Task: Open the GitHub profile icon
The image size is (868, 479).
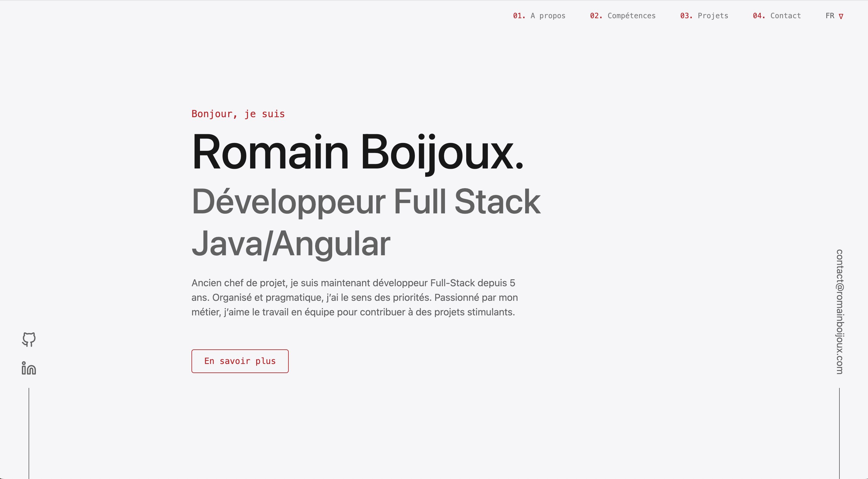Action: click(29, 339)
